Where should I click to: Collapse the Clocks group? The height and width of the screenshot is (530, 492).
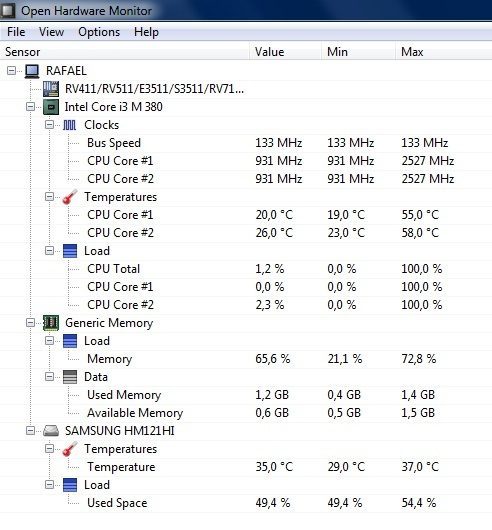(49, 125)
